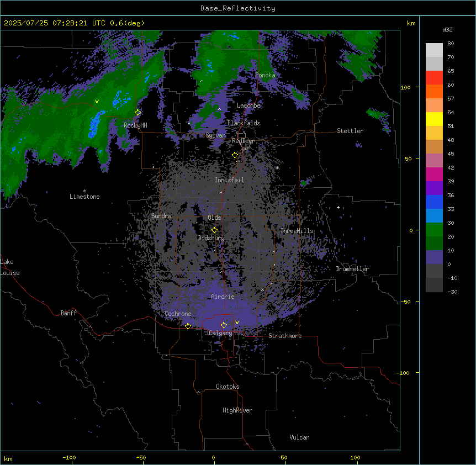Screen dimensions: 476x465
Task: Click the yellow station marker near Cochrane
Action: (x=188, y=326)
